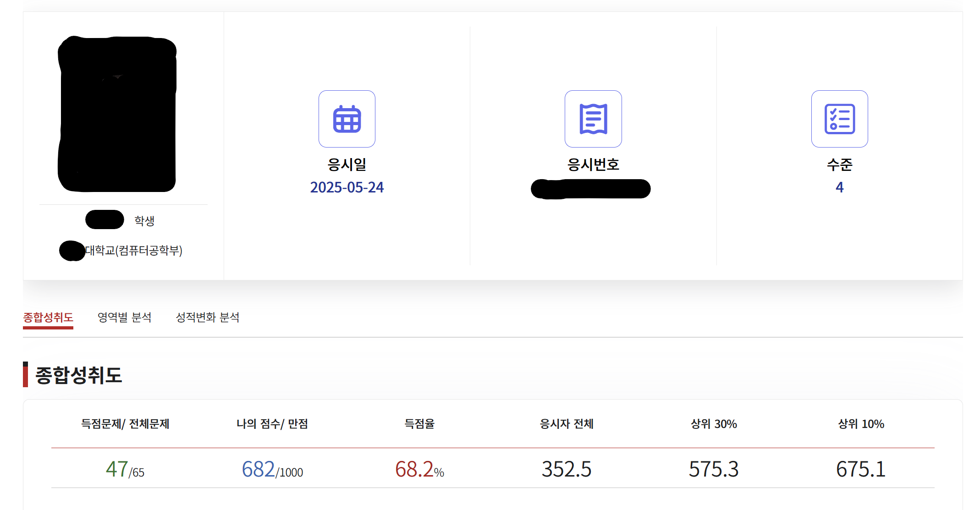980x510 pixels.
Task: Click the 352.5 overall average value
Action: [567, 468]
